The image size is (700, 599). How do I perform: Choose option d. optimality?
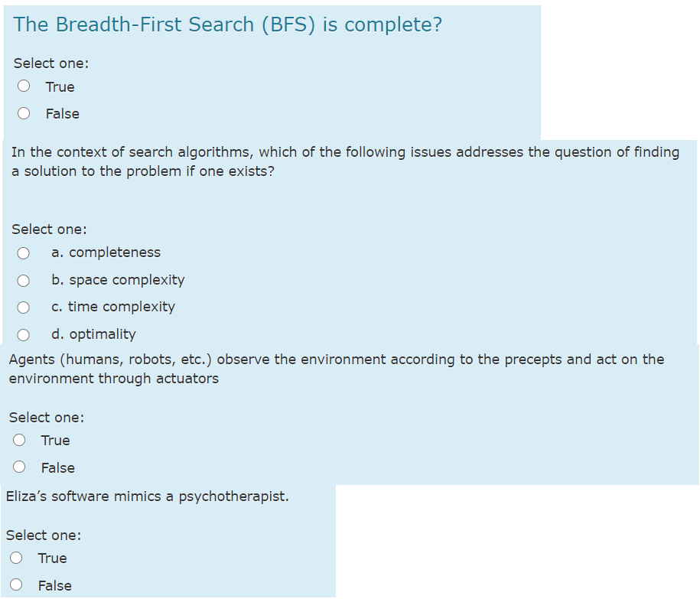point(23,334)
